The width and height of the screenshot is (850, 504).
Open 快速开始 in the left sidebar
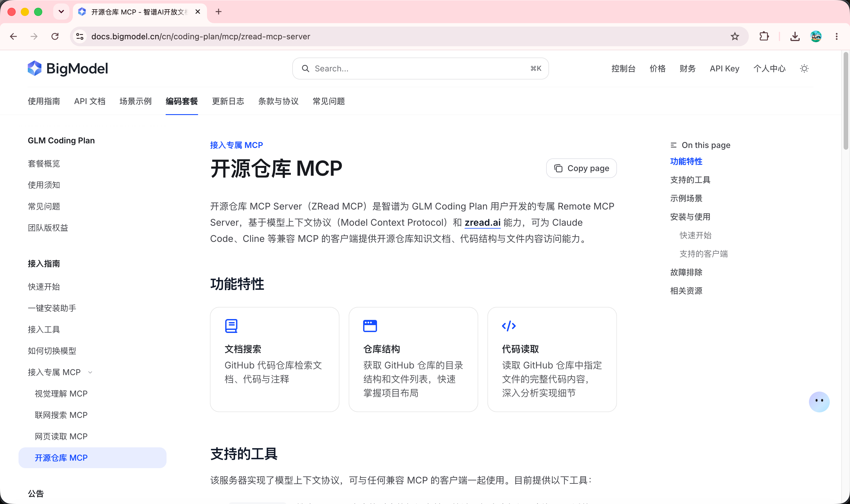click(x=44, y=287)
